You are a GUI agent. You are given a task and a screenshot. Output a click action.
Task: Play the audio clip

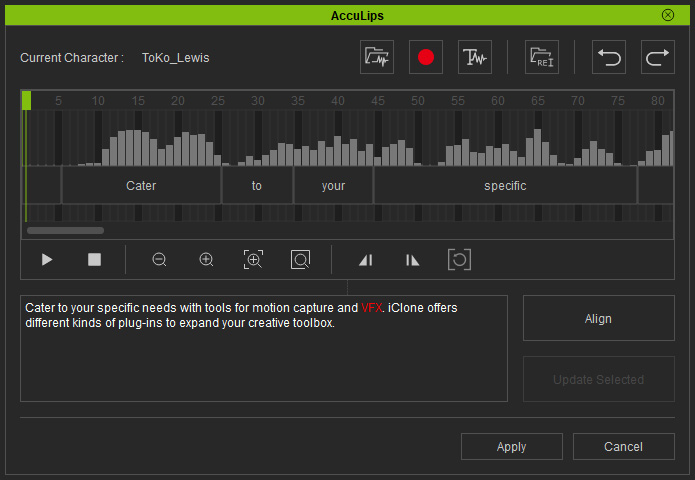point(47,260)
